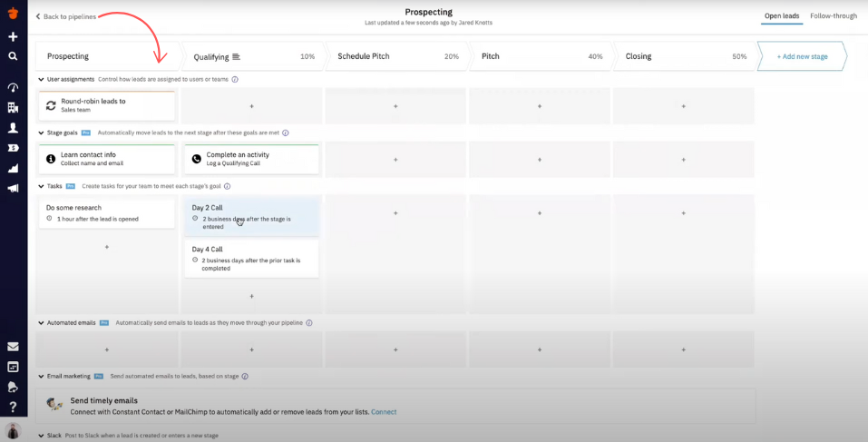
Task: Open the Day 2 Call task
Action: [252, 217]
